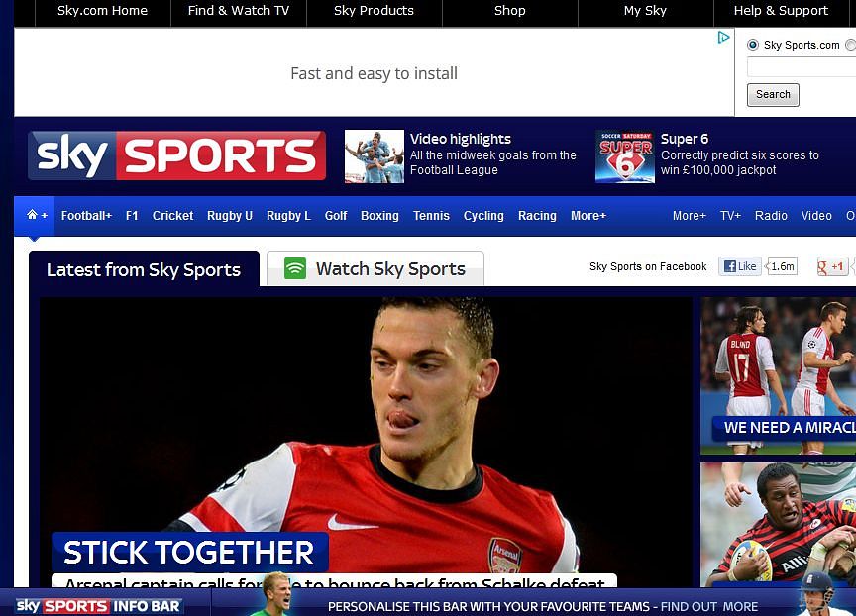The image size is (856, 616).
Task: Click FIND OUT MORE in the info bar
Action: pyautogui.click(x=709, y=607)
